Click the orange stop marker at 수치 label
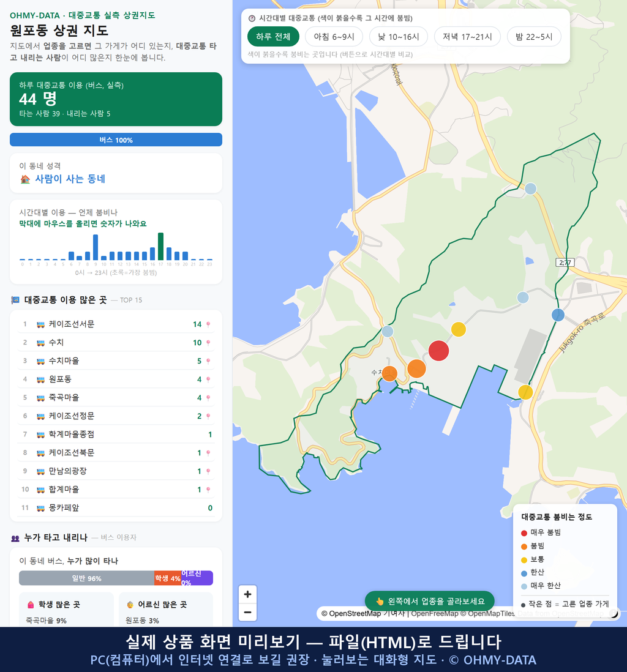 point(389,374)
